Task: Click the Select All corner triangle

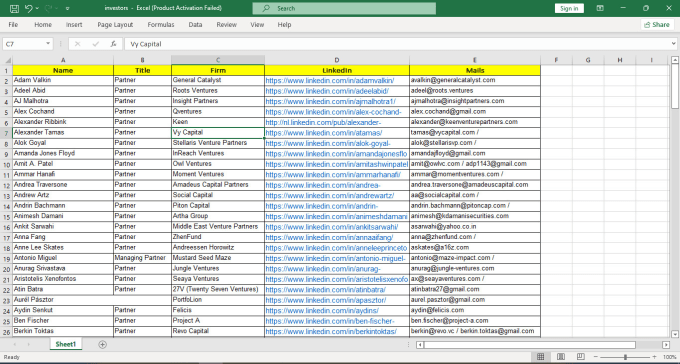Action: 8,60
